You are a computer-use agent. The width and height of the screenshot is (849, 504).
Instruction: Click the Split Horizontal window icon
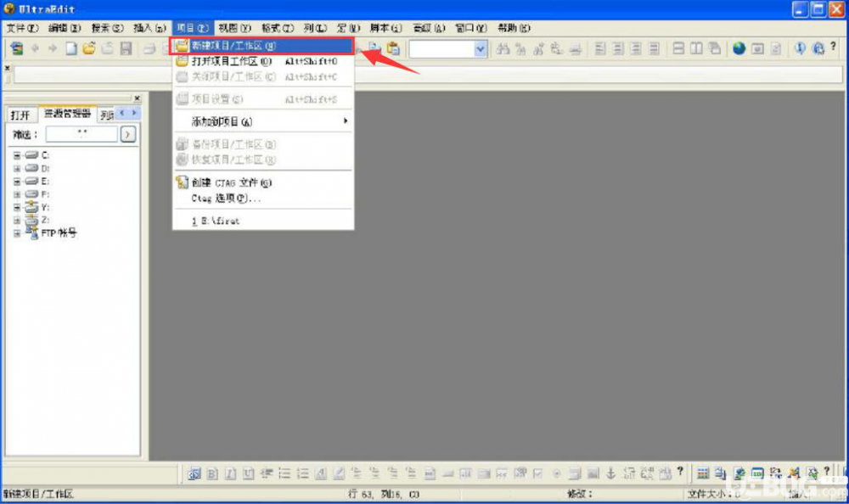[x=678, y=48]
